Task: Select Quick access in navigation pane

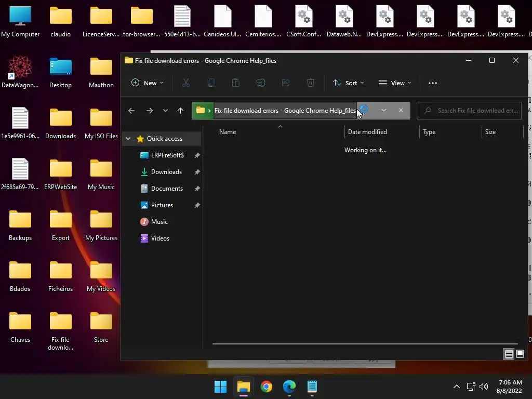Action: [165, 138]
